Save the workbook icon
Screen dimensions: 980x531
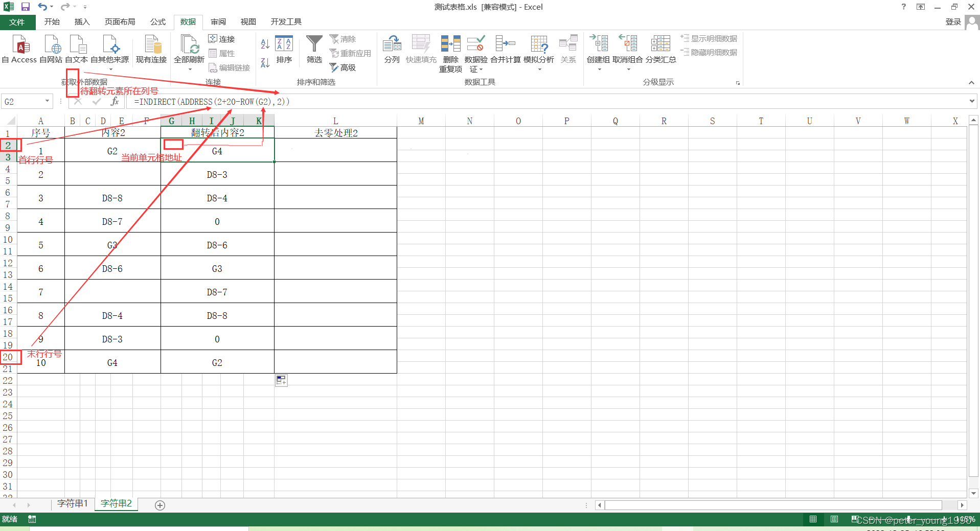point(26,7)
